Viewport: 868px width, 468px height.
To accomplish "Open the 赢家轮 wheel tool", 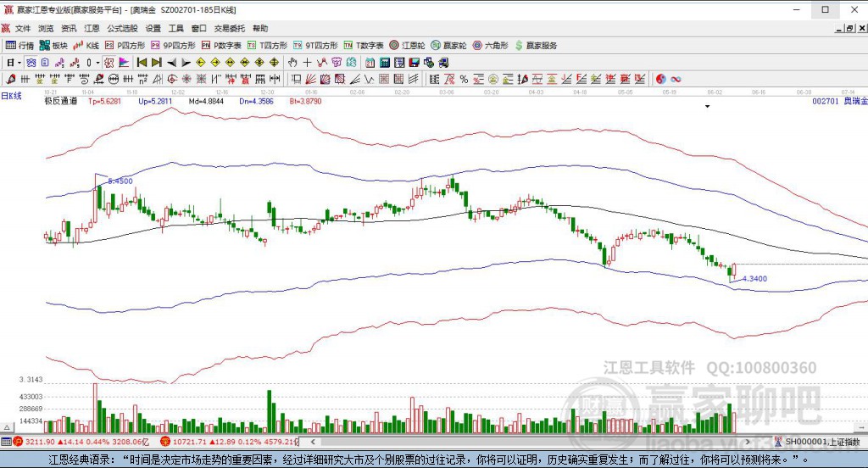I will 449,46.
